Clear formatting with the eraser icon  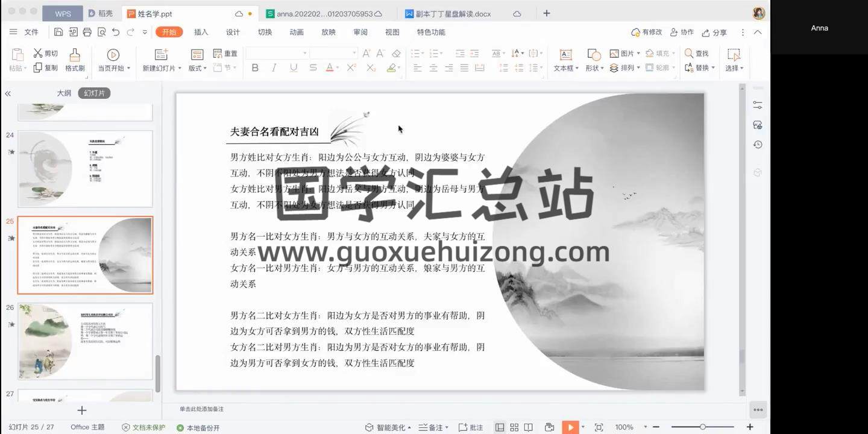coord(396,54)
